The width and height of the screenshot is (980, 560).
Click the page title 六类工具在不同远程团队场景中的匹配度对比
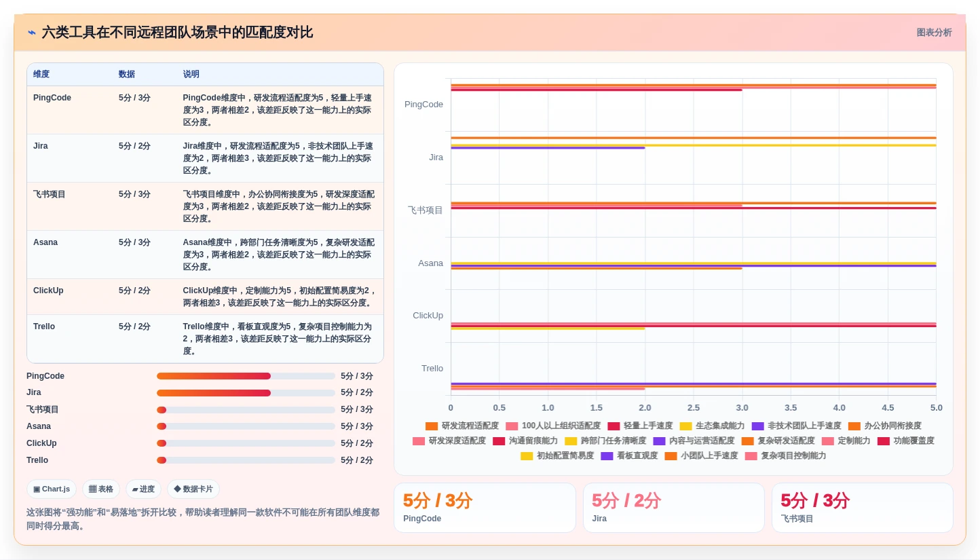[177, 33]
